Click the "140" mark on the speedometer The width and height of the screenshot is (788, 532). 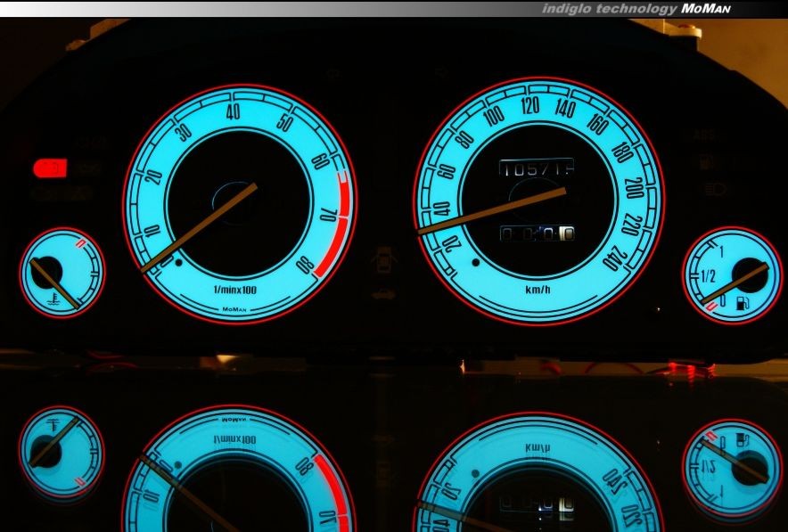(x=566, y=108)
